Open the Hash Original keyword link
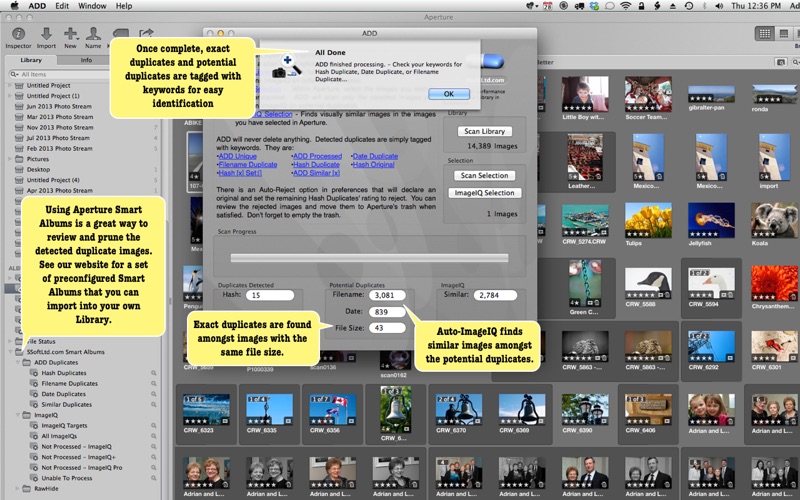 pyautogui.click(x=373, y=164)
